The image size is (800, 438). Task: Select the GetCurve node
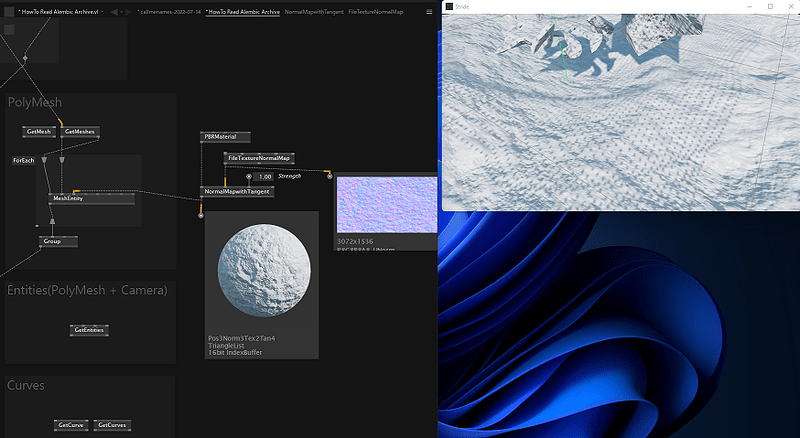(71, 425)
